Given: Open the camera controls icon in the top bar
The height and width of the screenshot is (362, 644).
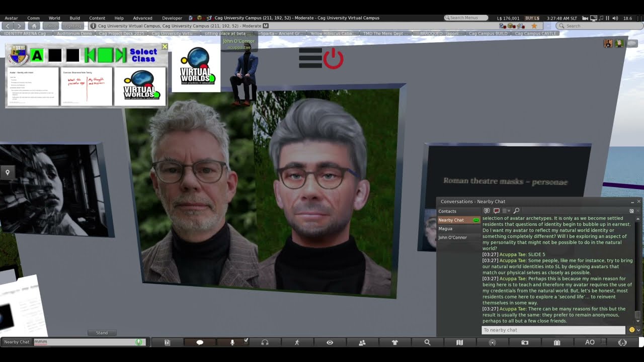Looking at the screenshot, I should 585,18.
